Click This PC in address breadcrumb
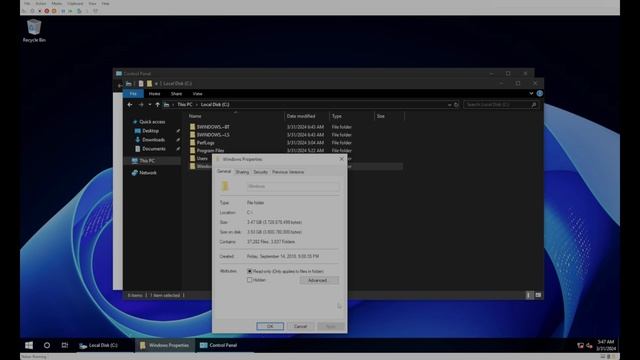Screen dimensions: 640x360 [x=184, y=105]
